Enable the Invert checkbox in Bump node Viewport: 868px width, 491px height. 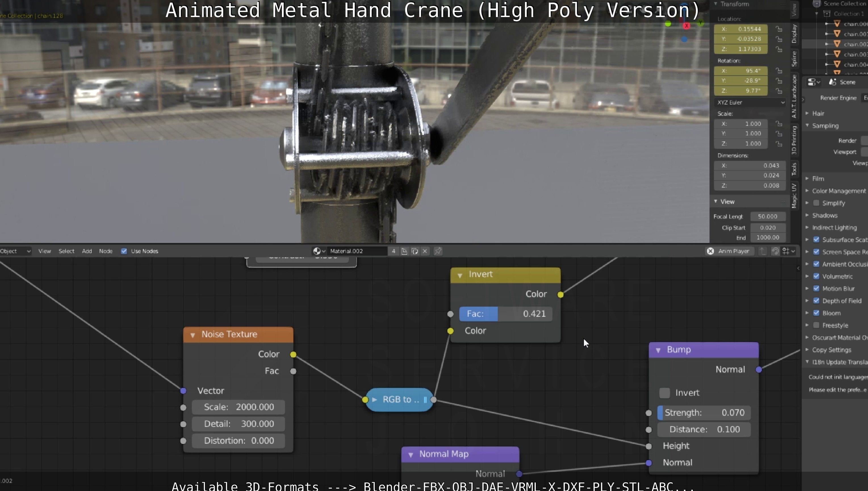tap(664, 392)
